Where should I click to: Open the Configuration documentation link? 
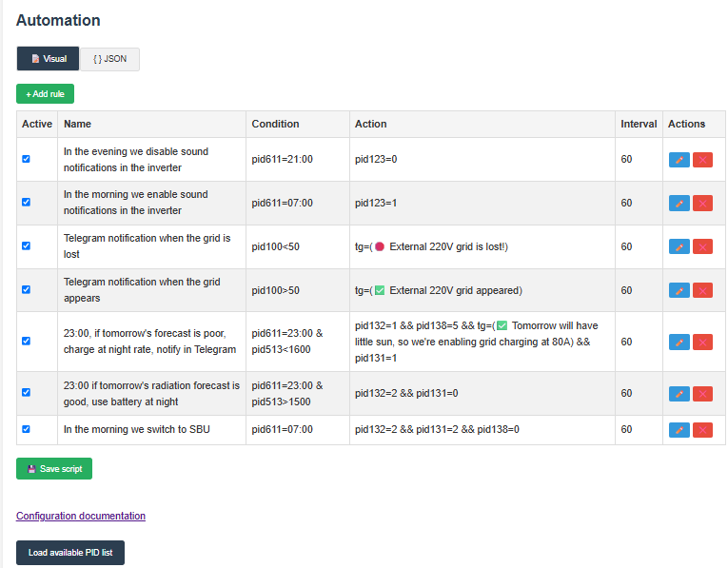coord(81,516)
